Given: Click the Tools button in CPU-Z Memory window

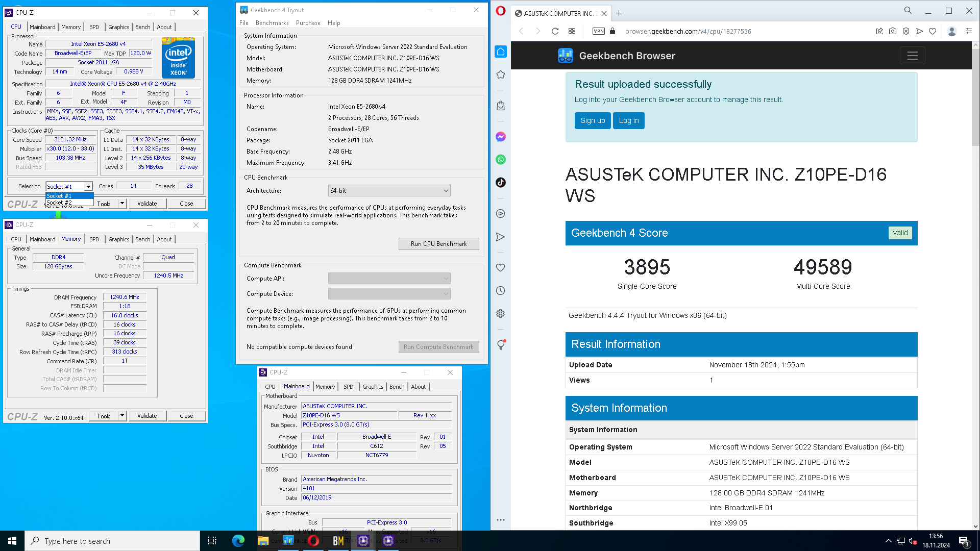Looking at the screenshot, I should point(104,416).
